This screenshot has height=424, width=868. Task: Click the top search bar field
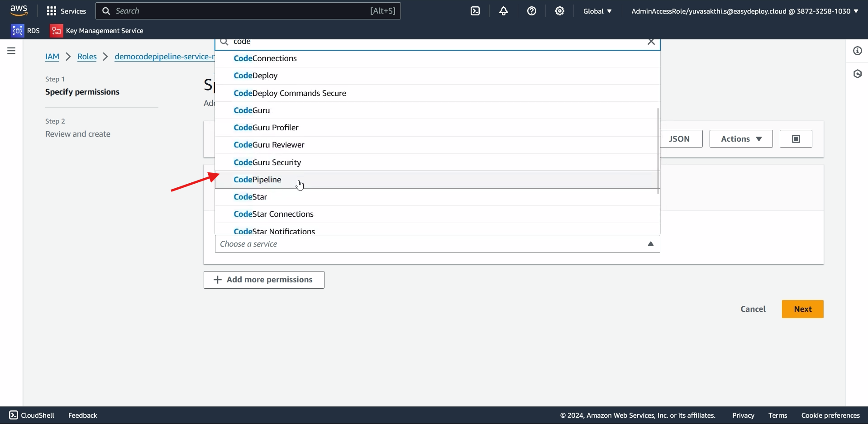tap(248, 11)
